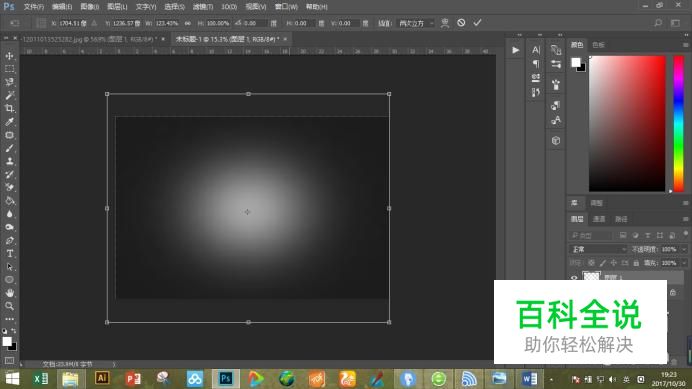
Task: Open the layer filter type dropdown
Action: [590, 235]
